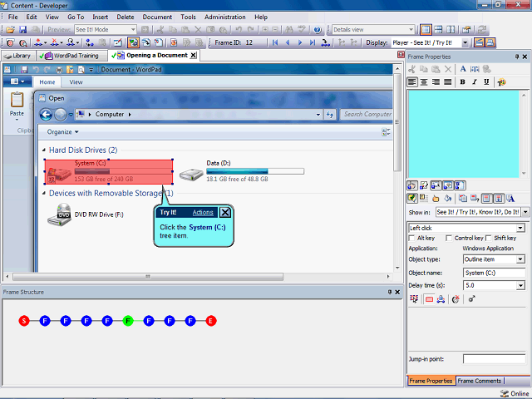Open the Left click action dropdown
This screenshot has width=532, height=399.
pos(520,228)
